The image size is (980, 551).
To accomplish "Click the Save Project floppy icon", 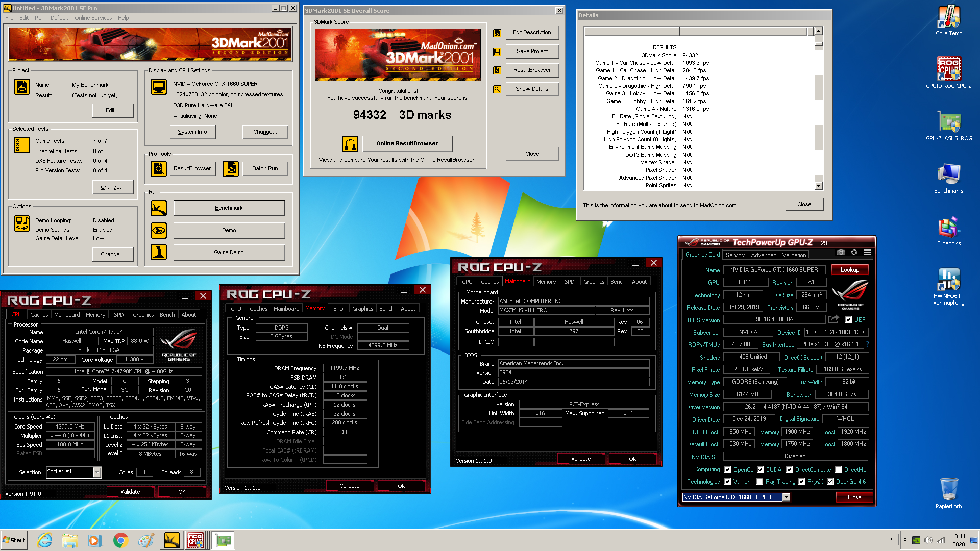I will click(497, 52).
